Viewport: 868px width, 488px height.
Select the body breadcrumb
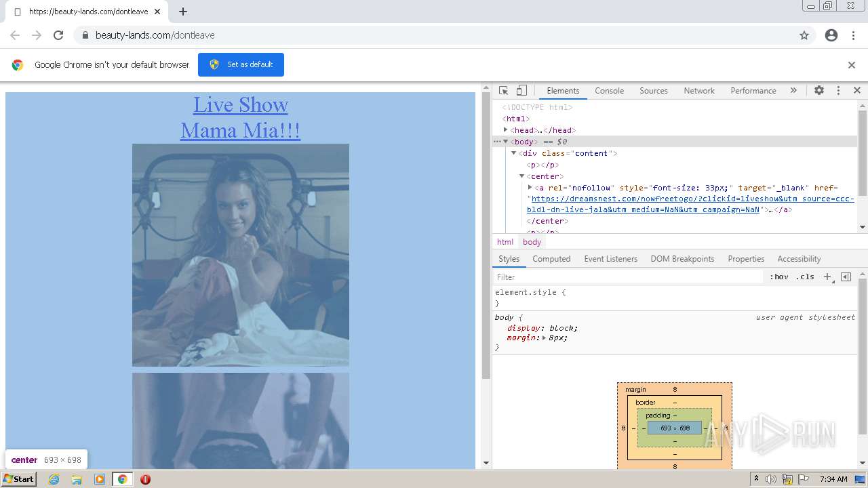[x=532, y=242]
